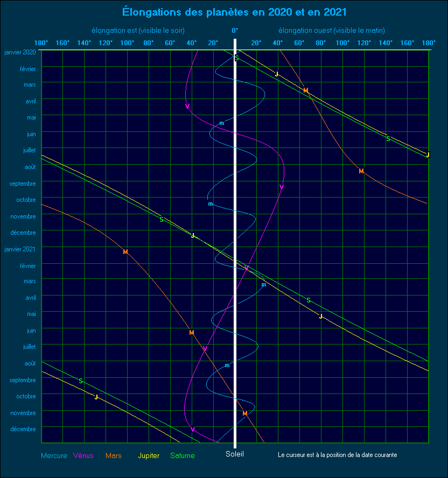This screenshot has height=478, width=448.
Task: Click the last 'décembre' label at the chart bottom
Action: click(x=23, y=429)
